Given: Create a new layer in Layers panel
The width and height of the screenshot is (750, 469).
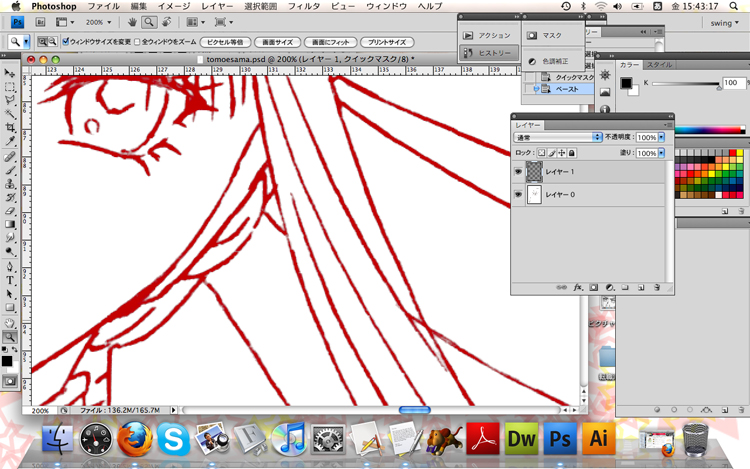Looking at the screenshot, I should pos(641,288).
